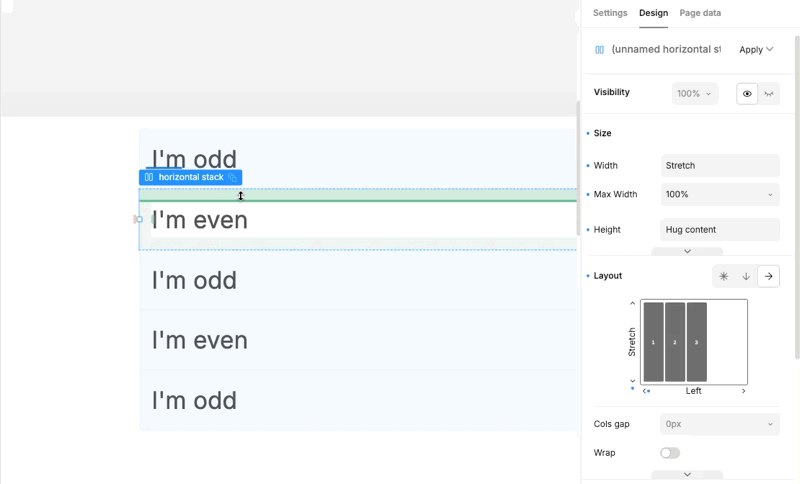Click the horizontal stack label tag
This screenshot has height=484, width=800.
click(x=190, y=177)
